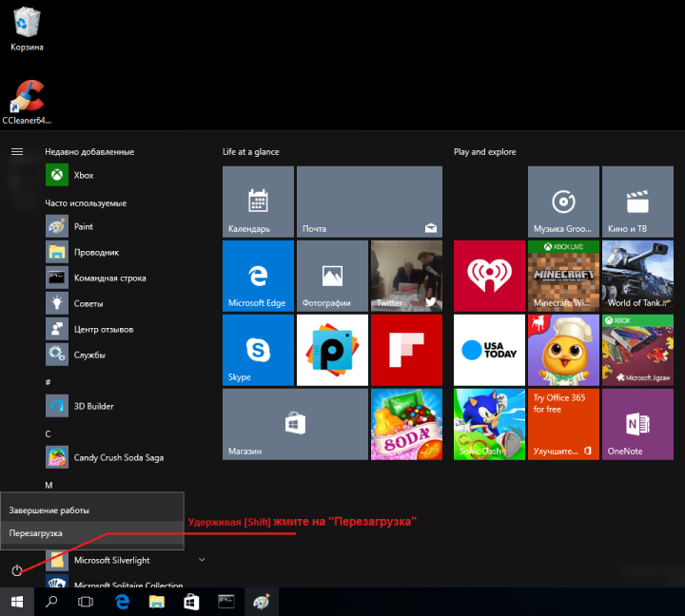Open the Twitter live tile
The image size is (685, 616).
click(x=407, y=276)
